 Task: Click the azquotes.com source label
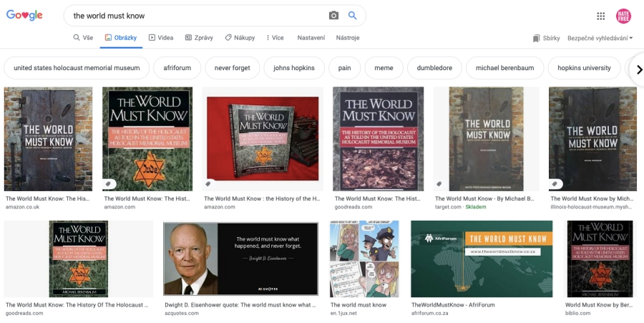coord(182,313)
